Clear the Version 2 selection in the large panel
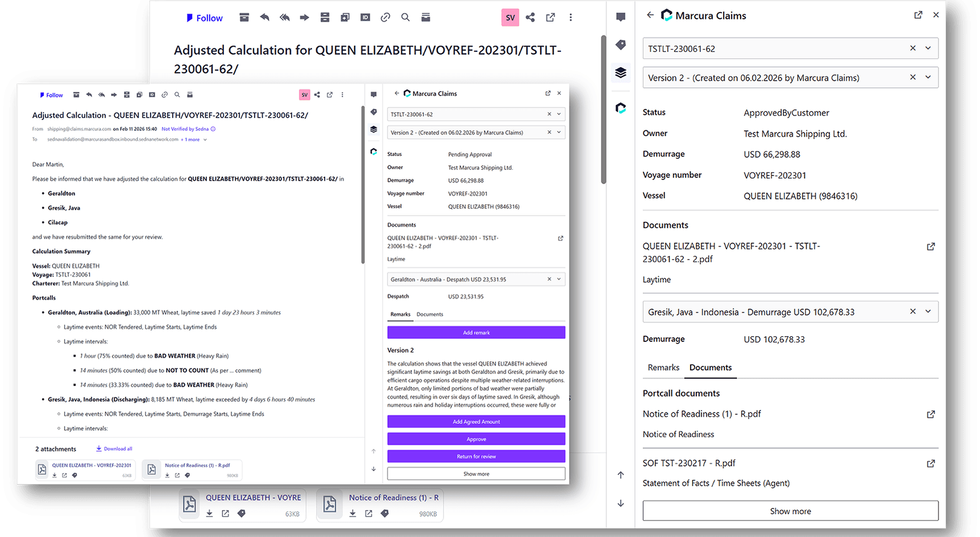 pos(913,77)
